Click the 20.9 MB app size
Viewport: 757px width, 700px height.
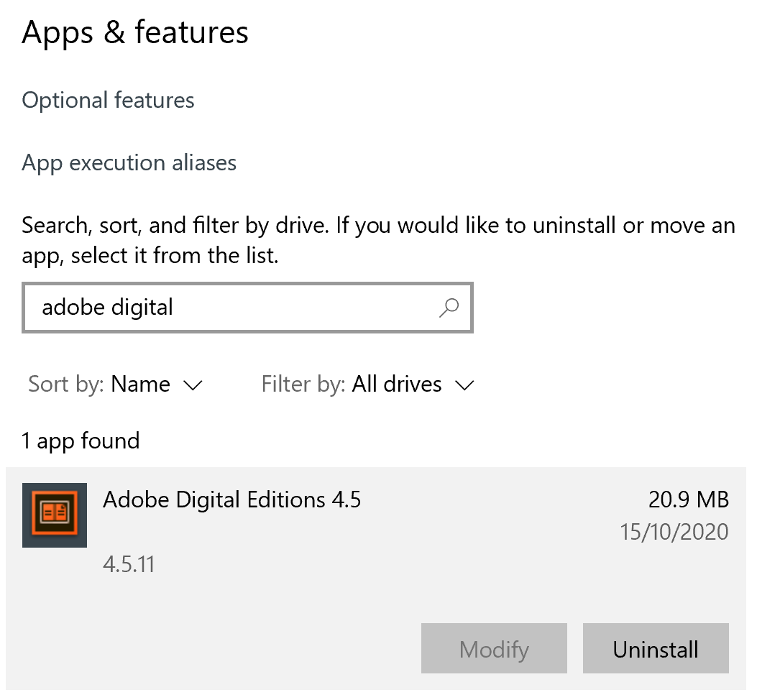click(x=688, y=499)
